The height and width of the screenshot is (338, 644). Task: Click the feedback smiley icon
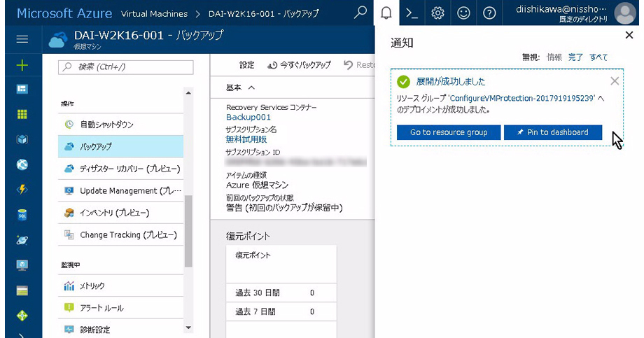tap(463, 13)
